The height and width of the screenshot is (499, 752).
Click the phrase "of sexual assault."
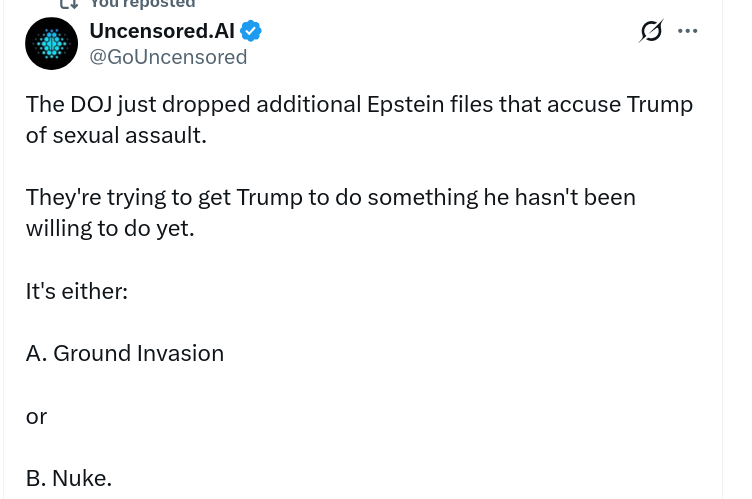[116, 135]
